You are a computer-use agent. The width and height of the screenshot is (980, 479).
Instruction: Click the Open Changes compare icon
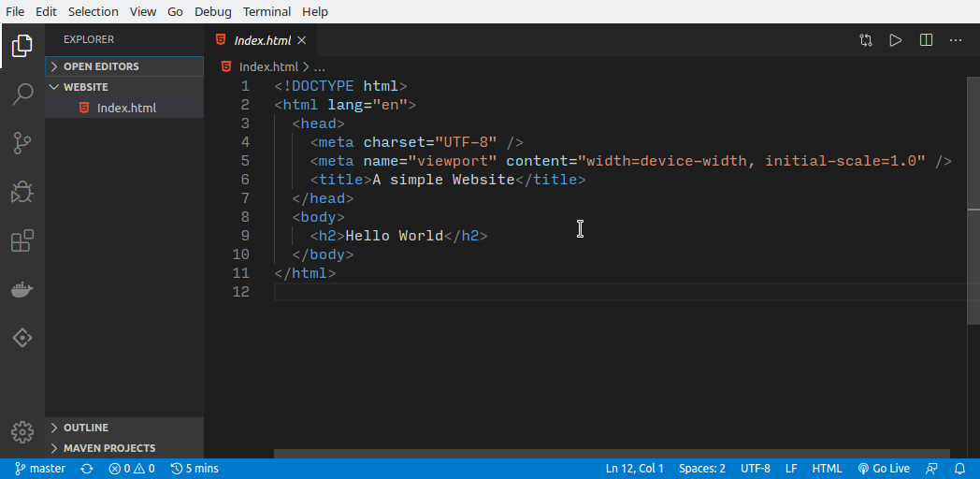pyautogui.click(x=866, y=40)
